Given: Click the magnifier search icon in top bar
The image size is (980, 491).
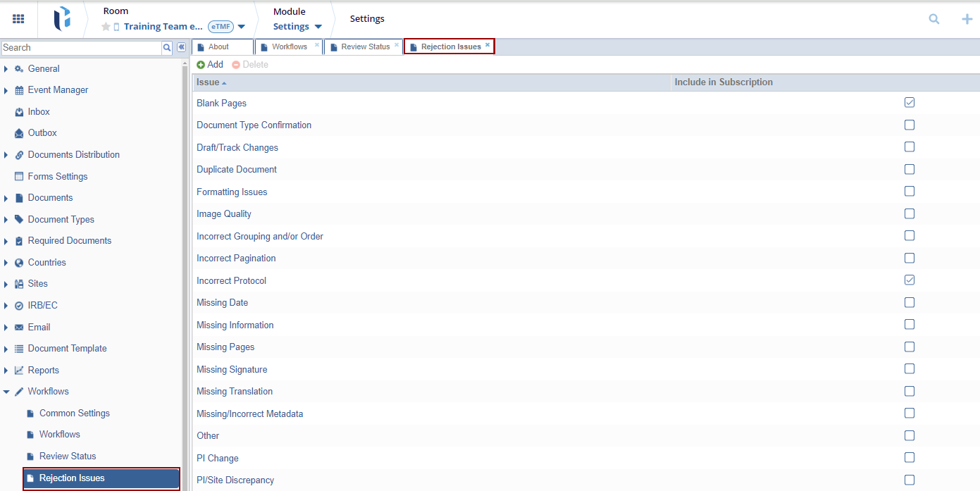Looking at the screenshot, I should tap(934, 19).
